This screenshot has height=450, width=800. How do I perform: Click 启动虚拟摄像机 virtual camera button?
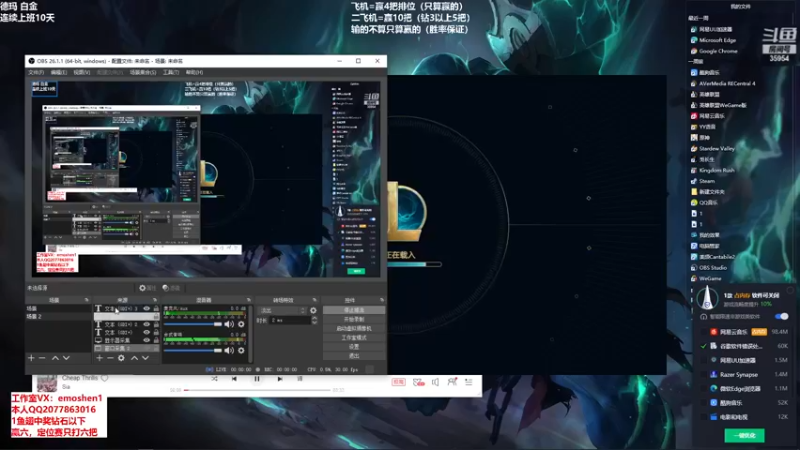tap(354, 329)
